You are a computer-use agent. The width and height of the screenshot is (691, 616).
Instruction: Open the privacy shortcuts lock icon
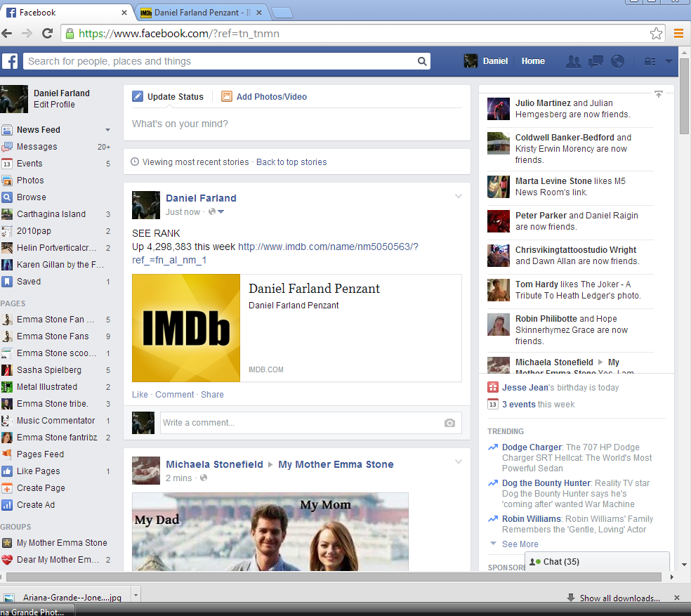(x=650, y=61)
